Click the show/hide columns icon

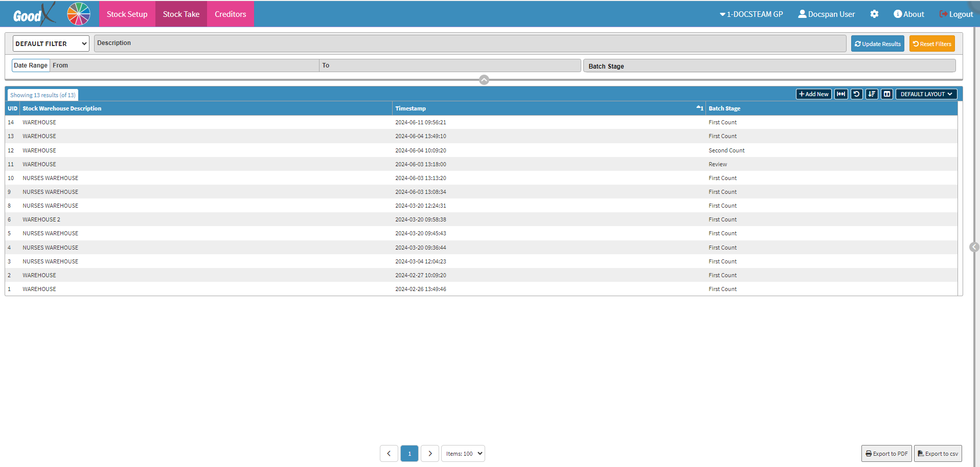click(x=887, y=94)
